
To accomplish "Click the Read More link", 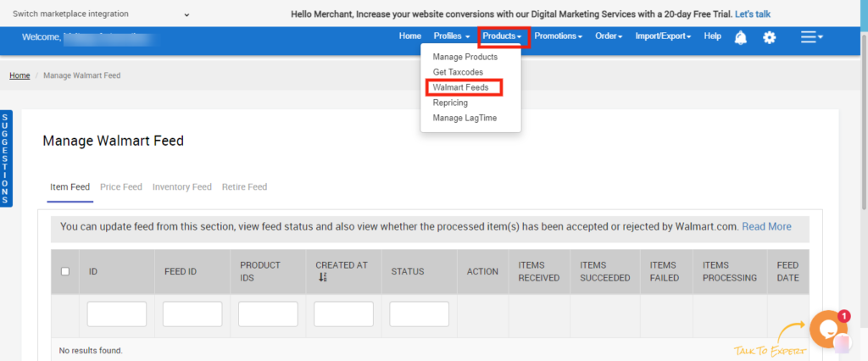I will coord(766,227).
